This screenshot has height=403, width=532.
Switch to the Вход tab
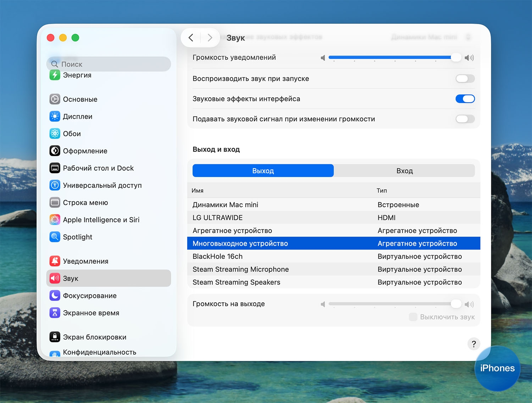(x=404, y=171)
